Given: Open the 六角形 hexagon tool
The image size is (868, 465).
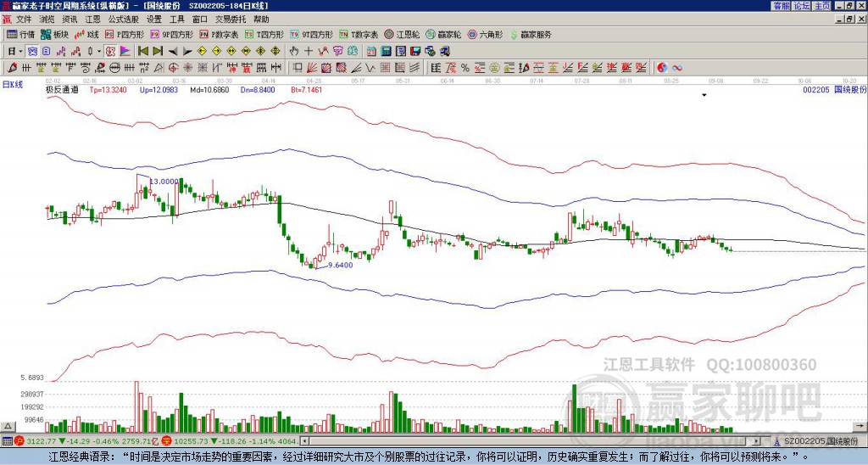Looking at the screenshot, I should 485,34.
